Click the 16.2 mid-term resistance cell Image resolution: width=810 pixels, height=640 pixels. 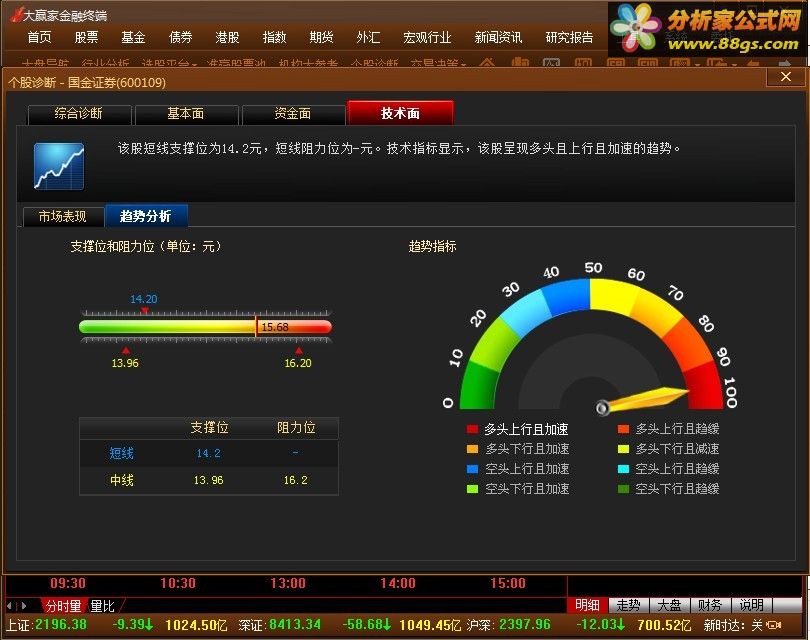point(295,480)
